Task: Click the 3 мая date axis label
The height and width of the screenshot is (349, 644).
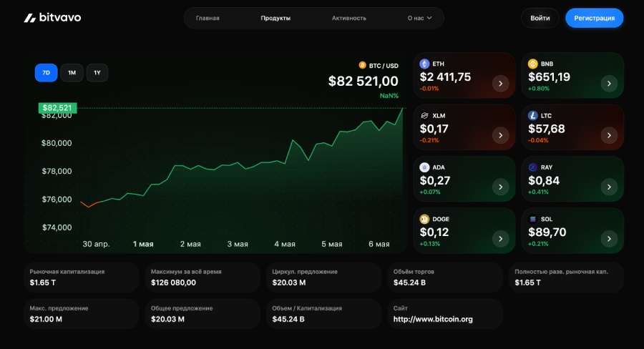Action: pos(238,244)
